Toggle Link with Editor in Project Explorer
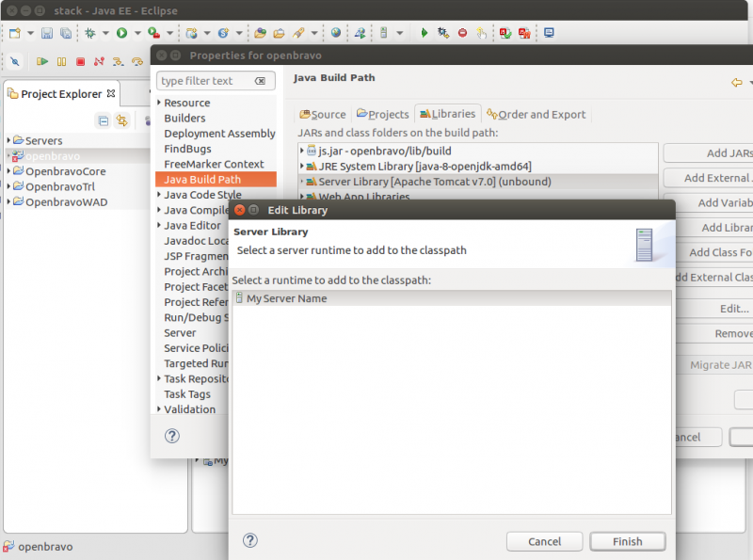The height and width of the screenshot is (560, 753). [x=121, y=120]
